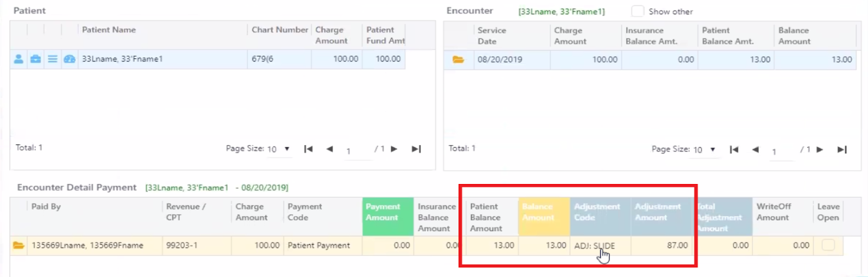The width and height of the screenshot is (868, 277).
Task: Click the briefcase icon in patient row
Action: pyautogui.click(x=36, y=60)
